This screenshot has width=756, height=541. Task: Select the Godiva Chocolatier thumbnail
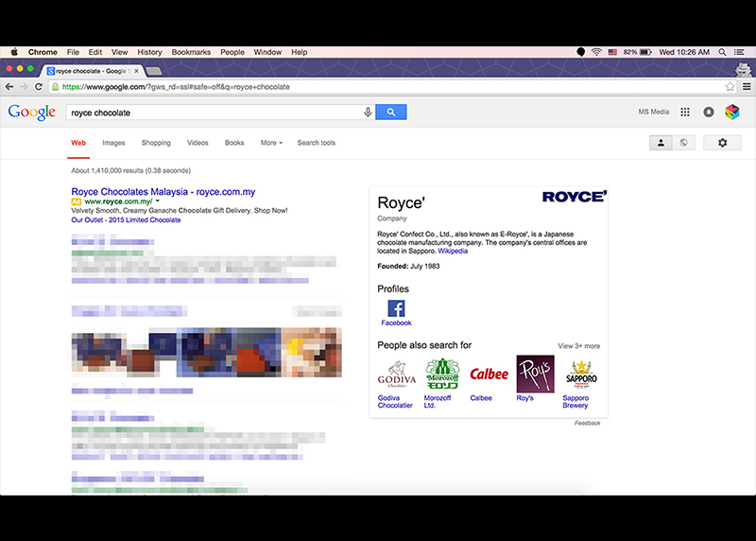pyautogui.click(x=396, y=375)
